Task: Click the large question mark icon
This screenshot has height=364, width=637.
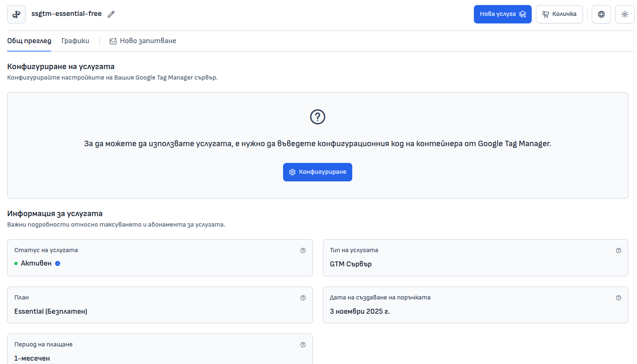Action: 317,117
